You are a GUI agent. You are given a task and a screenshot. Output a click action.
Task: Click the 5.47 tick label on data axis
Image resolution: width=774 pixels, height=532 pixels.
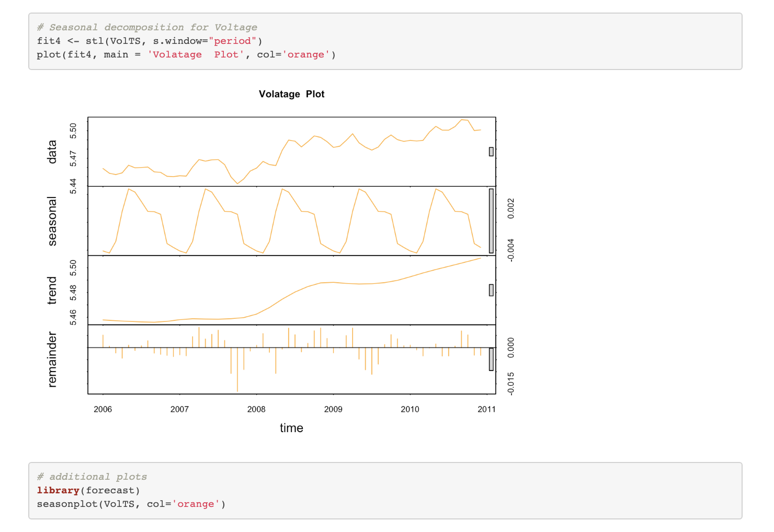click(x=73, y=159)
